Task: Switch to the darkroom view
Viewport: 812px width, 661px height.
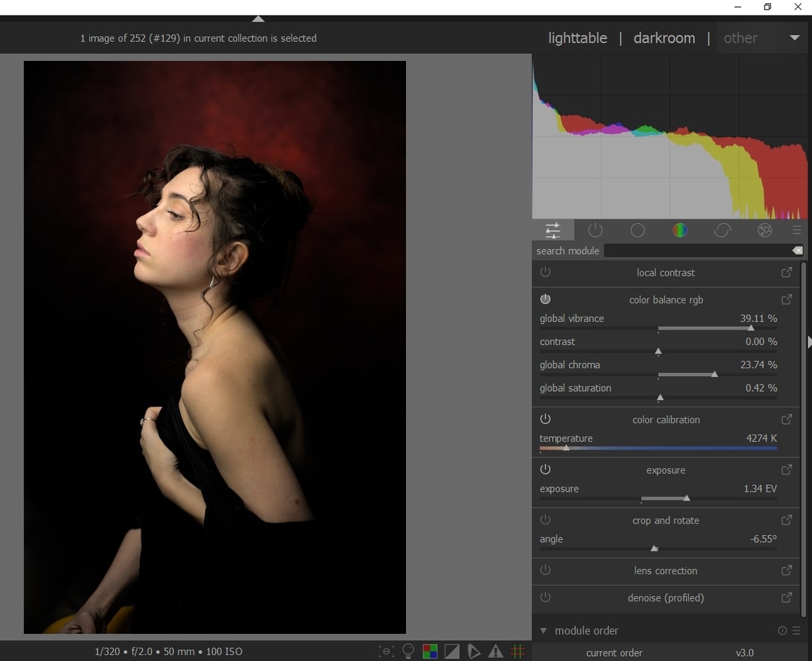Action: click(664, 38)
